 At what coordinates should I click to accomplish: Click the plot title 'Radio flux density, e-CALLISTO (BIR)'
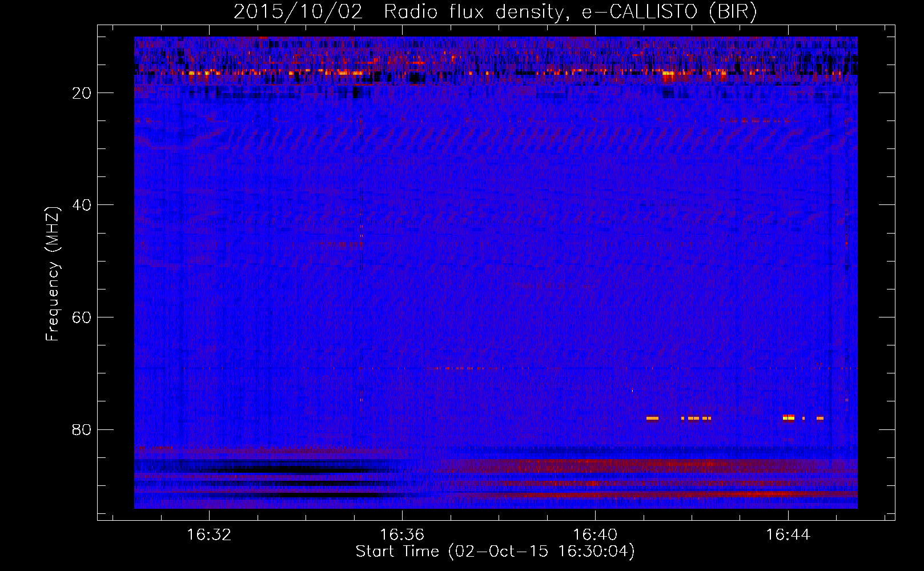pos(570,11)
